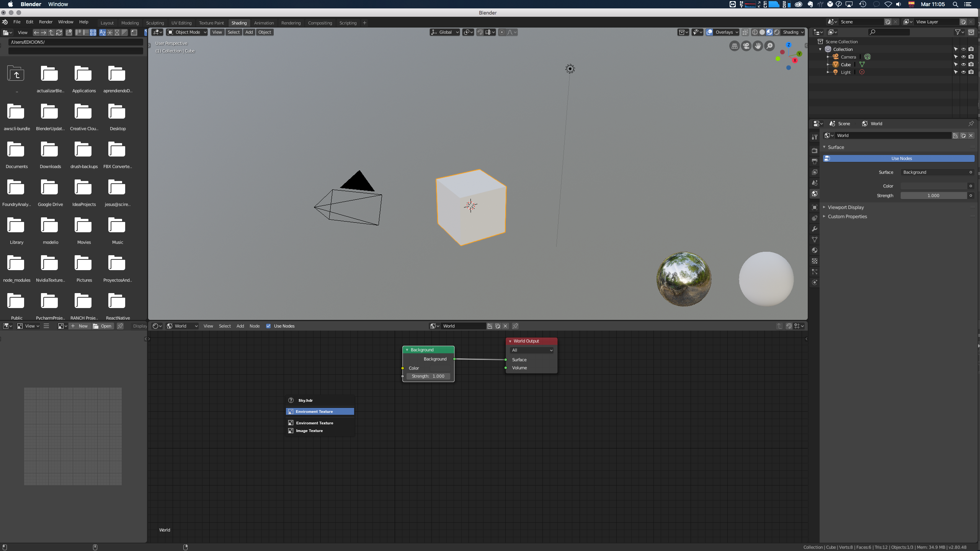
Task: Click the Open image button
Action: pyautogui.click(x=103, y=326)
